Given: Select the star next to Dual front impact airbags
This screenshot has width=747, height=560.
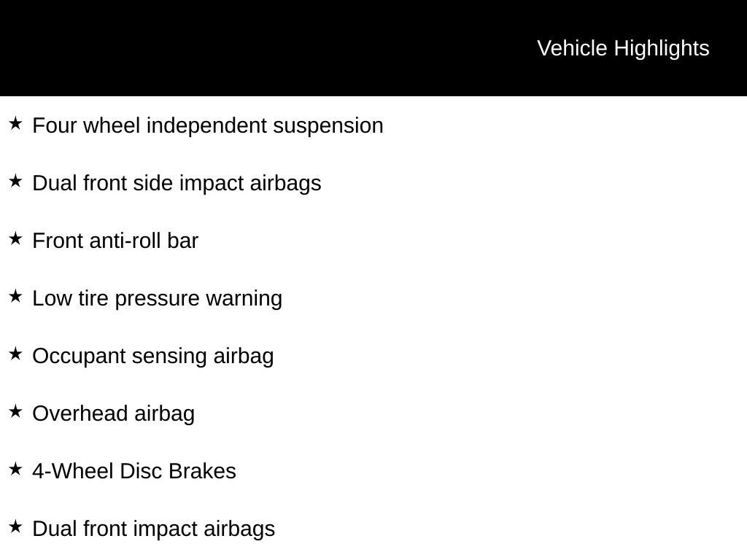Looking at the screenshot, I should (x=15, y=527).
